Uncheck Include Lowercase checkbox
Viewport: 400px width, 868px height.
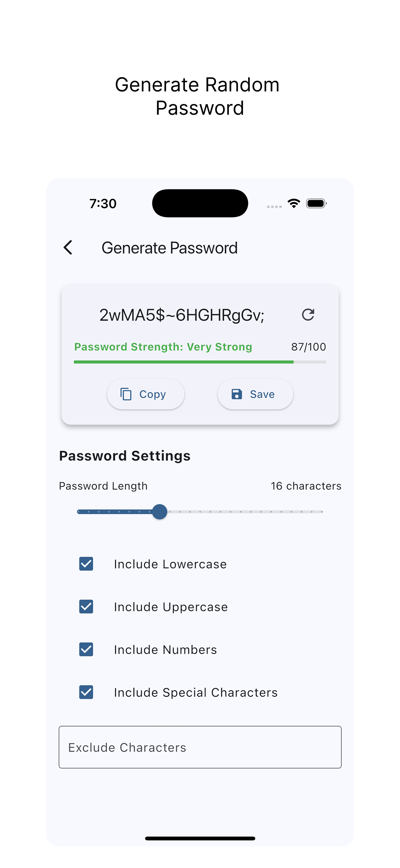(x=86, y=564)
